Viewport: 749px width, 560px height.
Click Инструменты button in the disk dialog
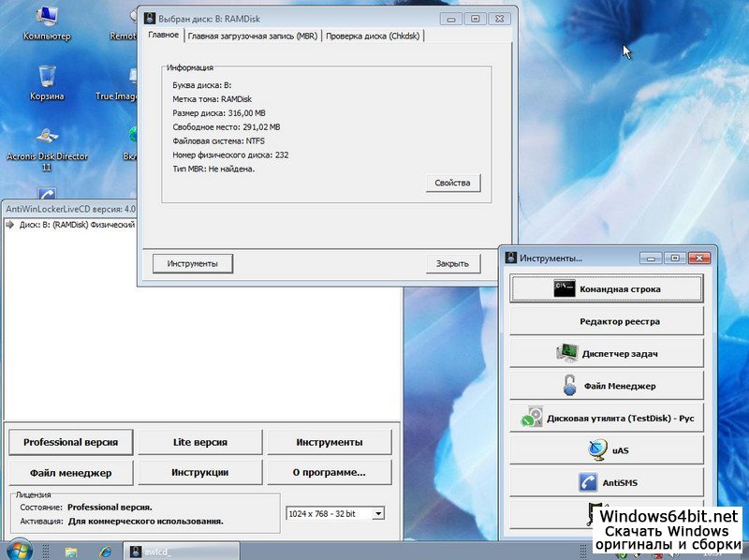193,264
